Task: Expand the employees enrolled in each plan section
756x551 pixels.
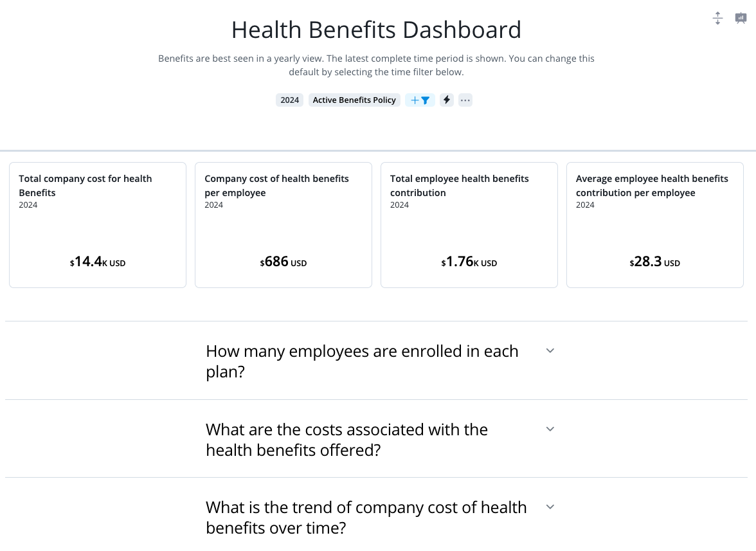Action: pyautogui.click(x=550, y=350)
